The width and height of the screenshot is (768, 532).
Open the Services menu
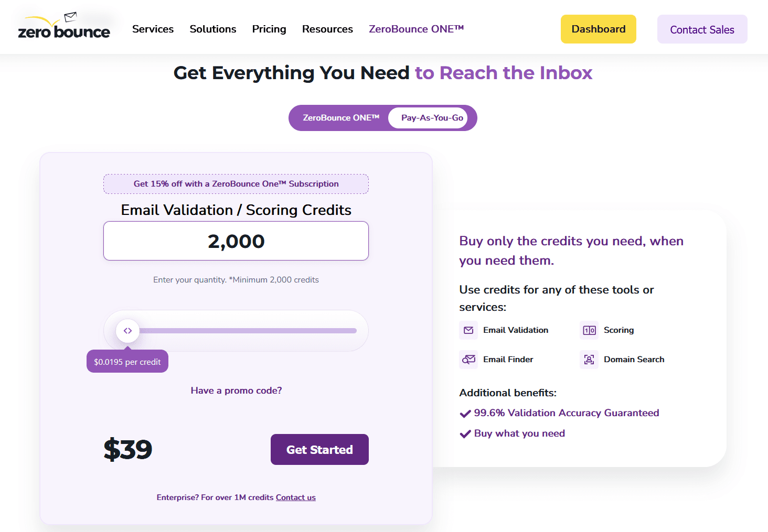coord(153,29)
